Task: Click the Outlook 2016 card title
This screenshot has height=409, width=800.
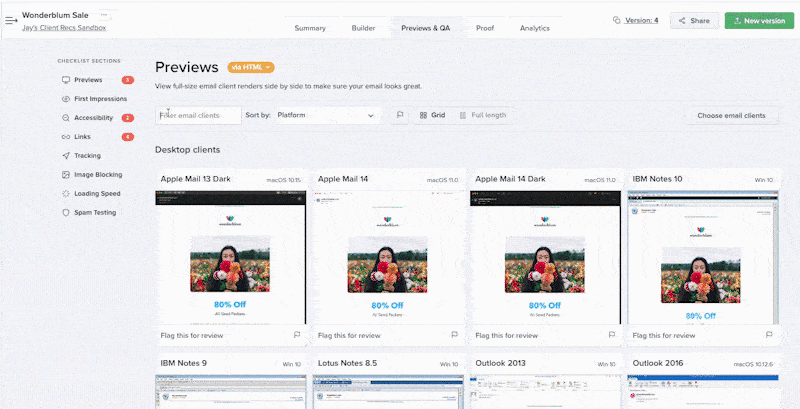Action: (658, 363)
